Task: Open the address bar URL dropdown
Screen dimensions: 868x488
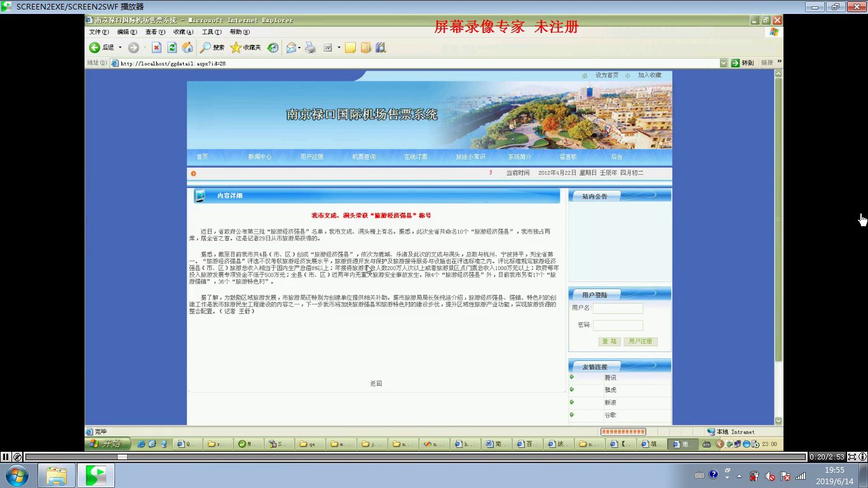Action: point(724,63)
